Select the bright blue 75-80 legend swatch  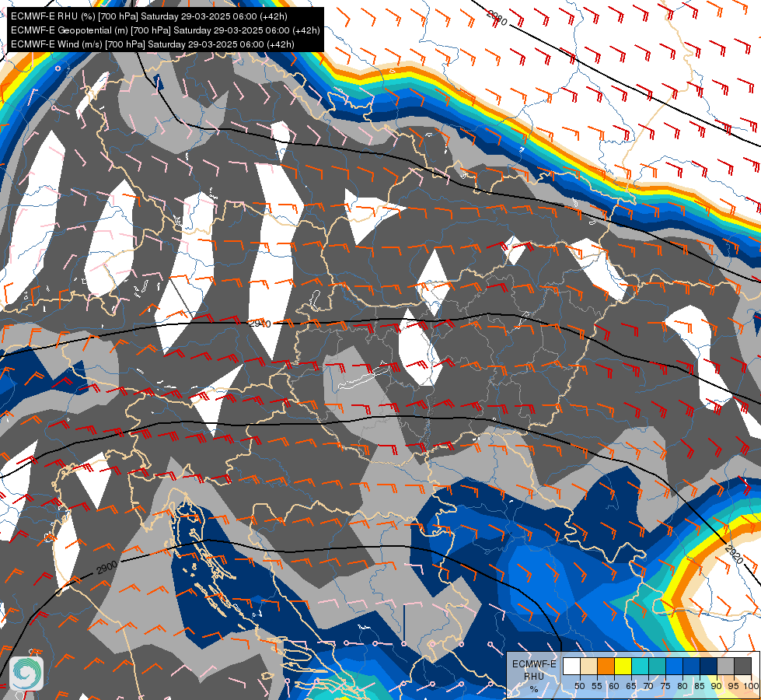pos(675,666)
